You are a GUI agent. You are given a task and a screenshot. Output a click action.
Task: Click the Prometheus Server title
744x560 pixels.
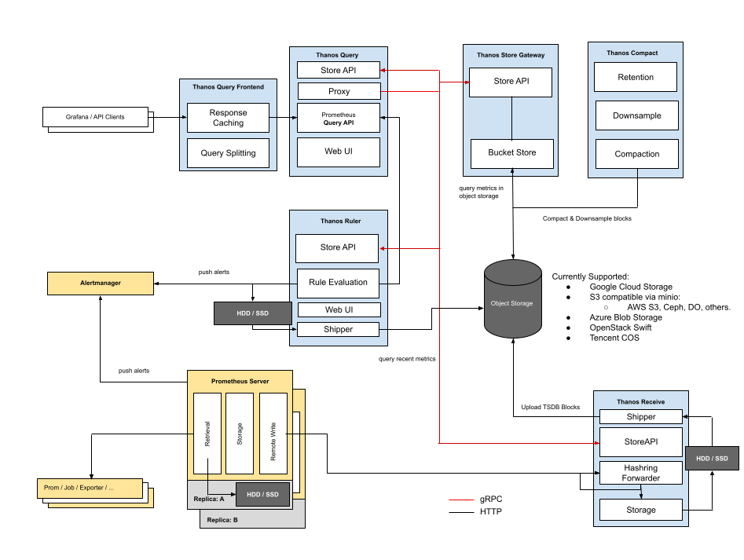(x=240, y=381)
